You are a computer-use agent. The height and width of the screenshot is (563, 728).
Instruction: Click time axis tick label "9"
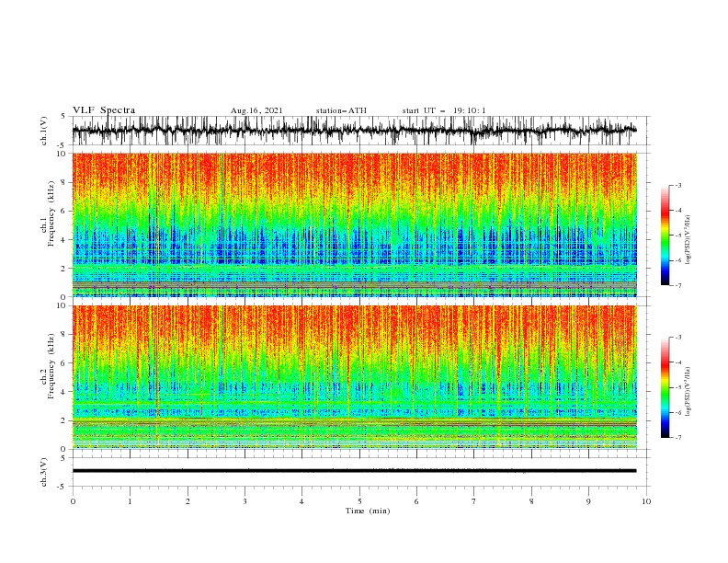588,501
